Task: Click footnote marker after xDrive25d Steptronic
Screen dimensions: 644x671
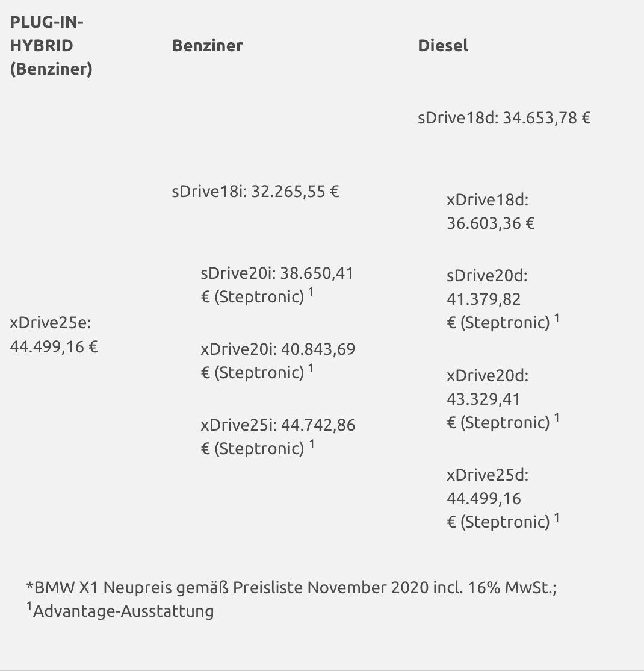Action: (x=557, y=517)
